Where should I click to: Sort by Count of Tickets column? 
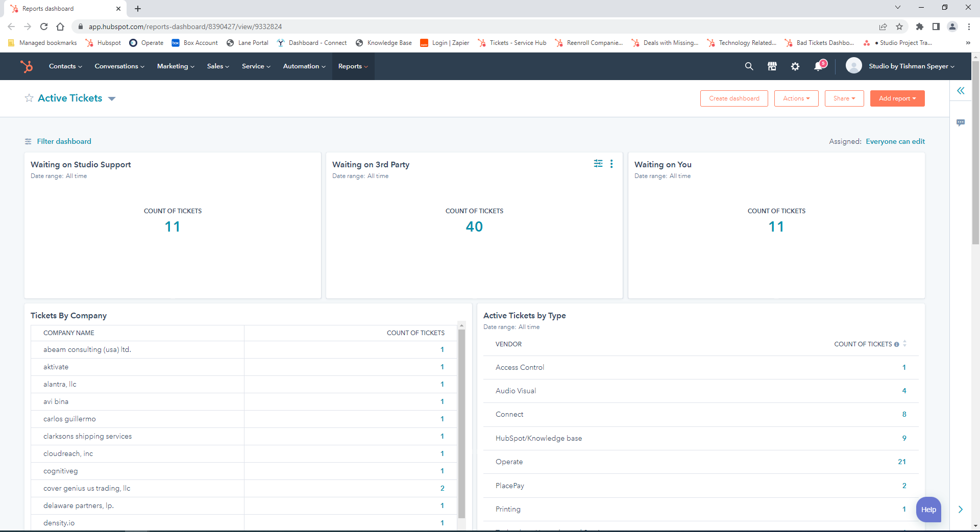tap(904, 344)
